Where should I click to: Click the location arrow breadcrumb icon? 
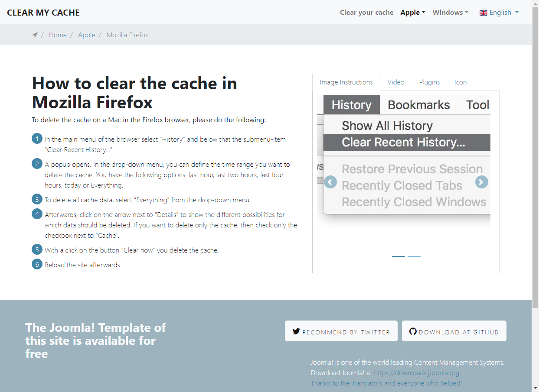[35, 35]
